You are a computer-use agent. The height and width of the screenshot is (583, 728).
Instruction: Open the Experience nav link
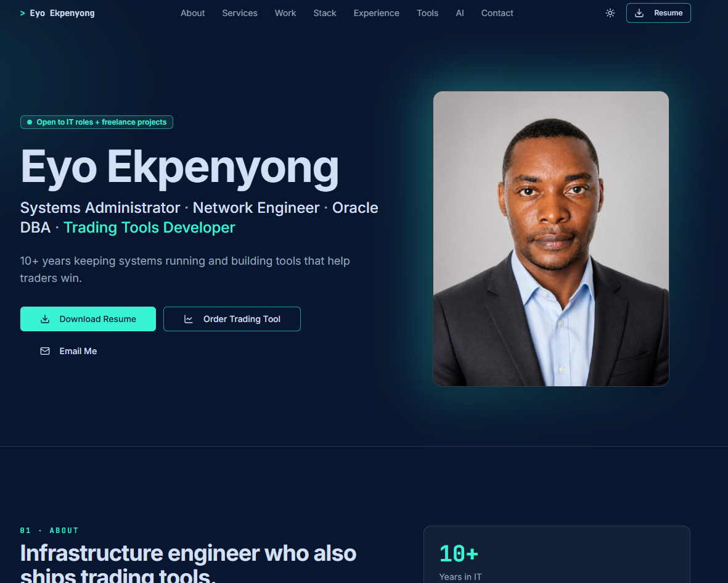coord(376,13)
